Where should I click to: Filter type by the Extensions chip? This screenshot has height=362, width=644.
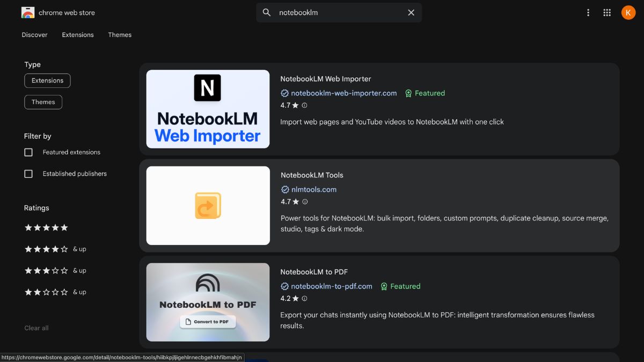47,80
